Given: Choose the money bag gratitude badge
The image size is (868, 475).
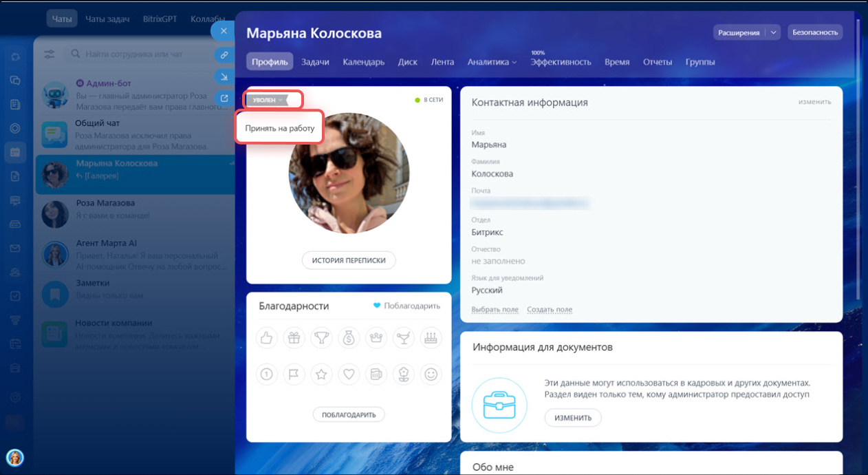Looking at the screenshot, I should click(x=349, y=338).
